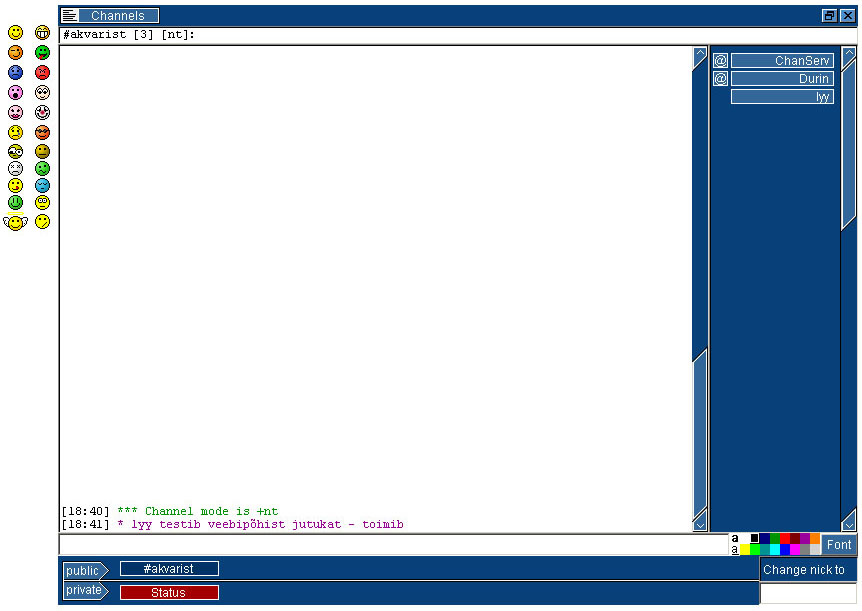Switch to the #akvarist channel tab
Screen dimensions: 862x611
coord(169,569)
